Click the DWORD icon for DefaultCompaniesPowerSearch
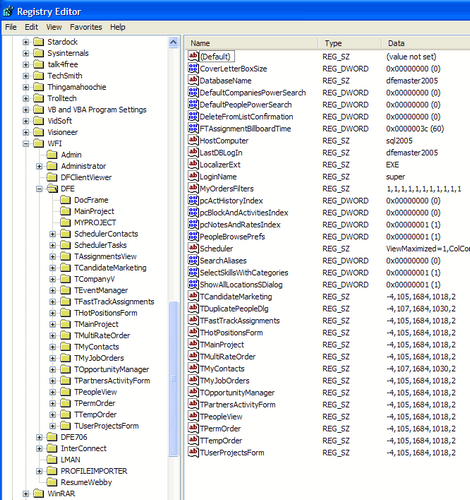470x500 pixels. 193,92
